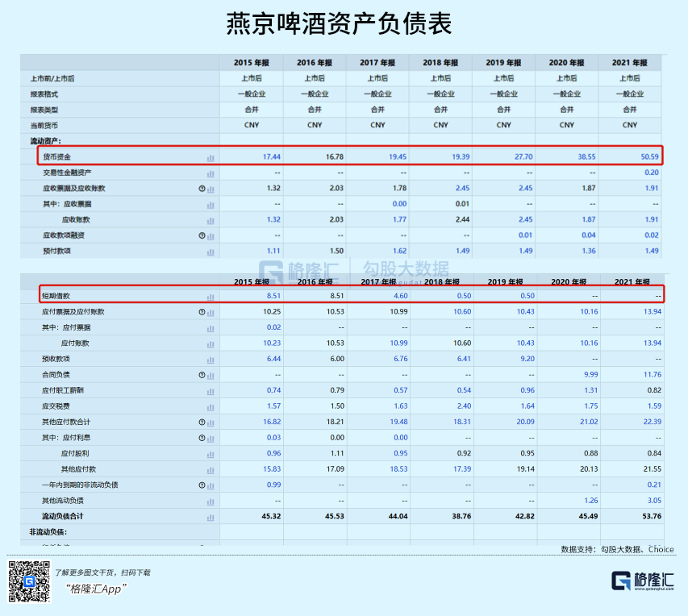Viewport: 688px width, 616px height.
Task: Open the chart icon for 货币资金 row
Action: coord(211,158)
